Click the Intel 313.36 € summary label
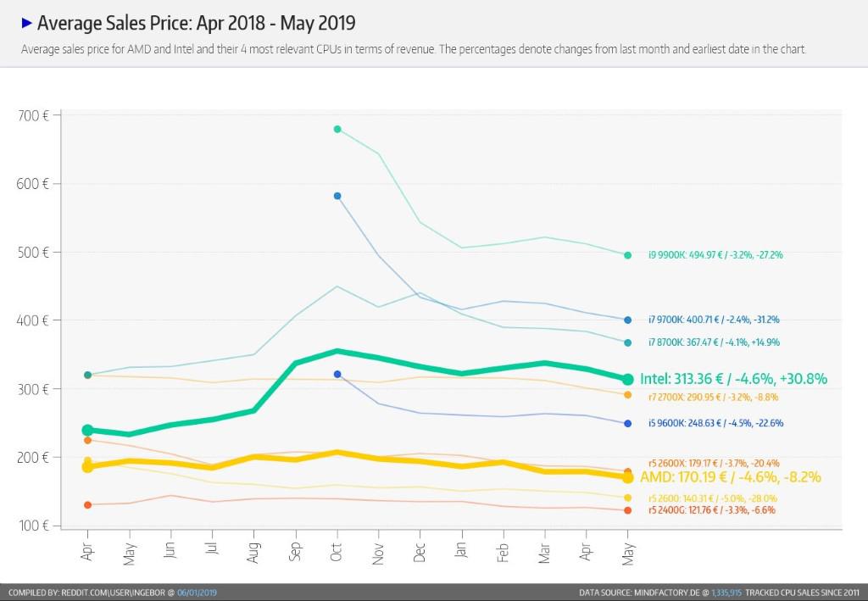The image size is (868, 601). [733, 379]
